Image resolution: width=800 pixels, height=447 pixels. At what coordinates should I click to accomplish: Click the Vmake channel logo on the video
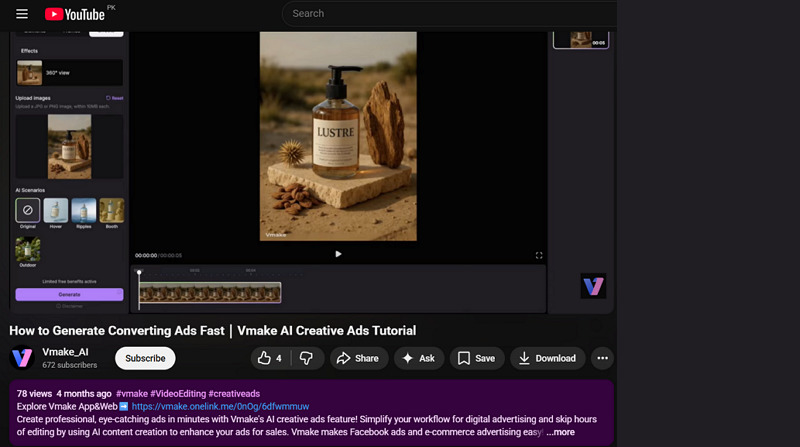click(593, 286)
